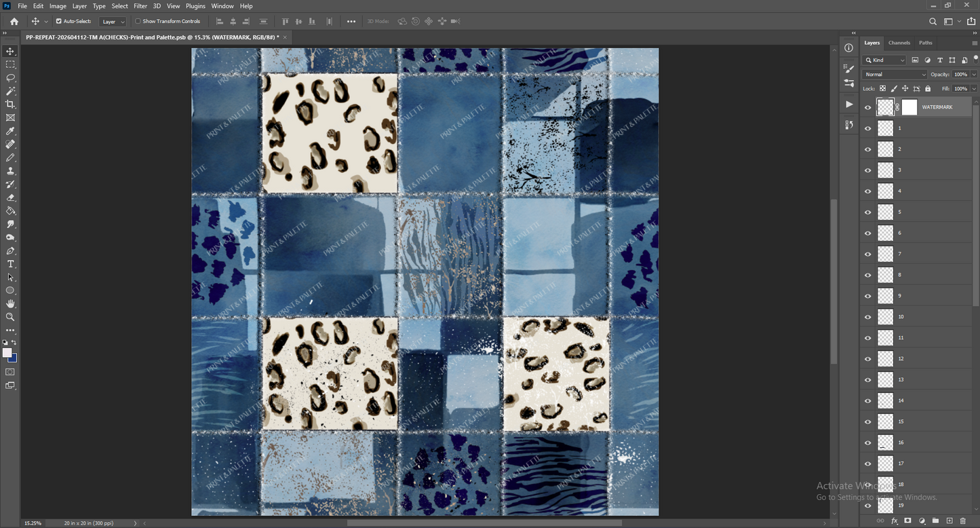Viewport: 980px width, 528px height.
Task: Expand the Fill slider arrow
Action: pyautogui.click(x=975, y=89)
